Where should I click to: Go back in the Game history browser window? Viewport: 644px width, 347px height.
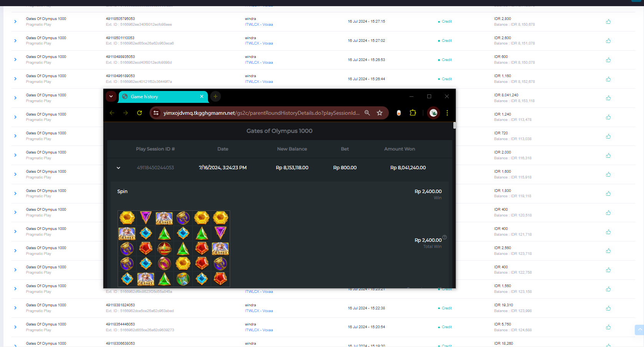(x=112, y=113)
